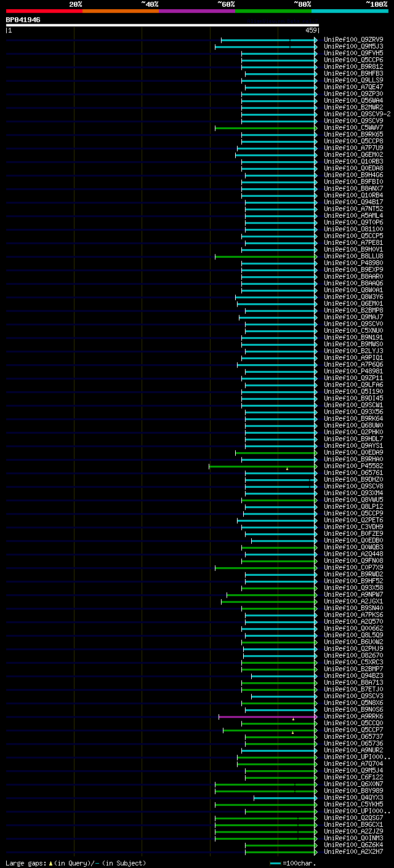
Task: Click the red 20% identity legend segment
Action: 44,10
